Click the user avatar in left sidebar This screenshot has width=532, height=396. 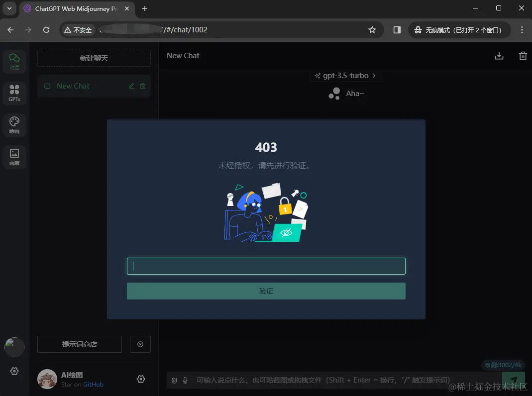(x=14, y=347)
